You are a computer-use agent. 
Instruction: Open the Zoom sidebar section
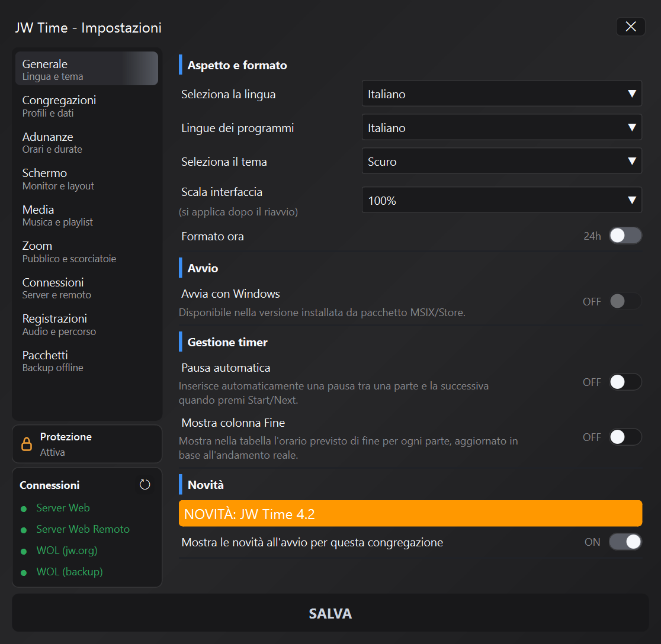click(87, 252)
